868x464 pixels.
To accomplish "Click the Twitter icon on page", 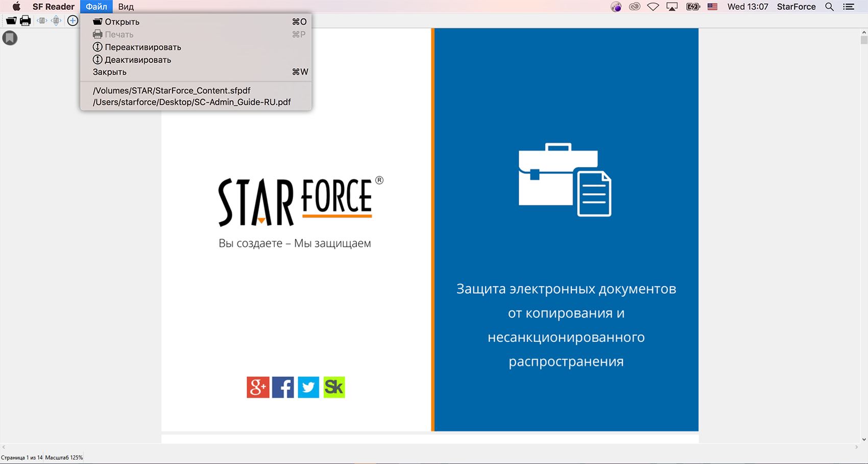I will (x=308, y=387).
